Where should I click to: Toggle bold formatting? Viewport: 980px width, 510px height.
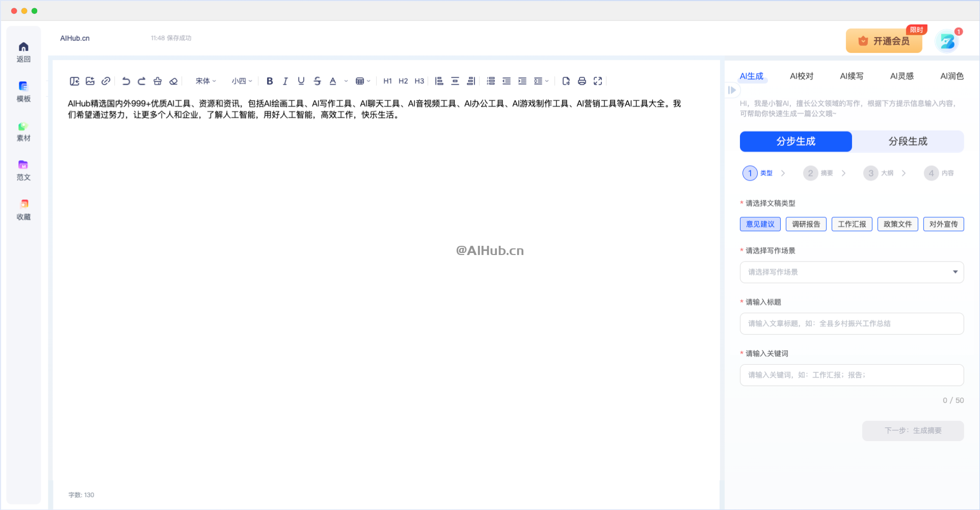(x=270, y=81)
